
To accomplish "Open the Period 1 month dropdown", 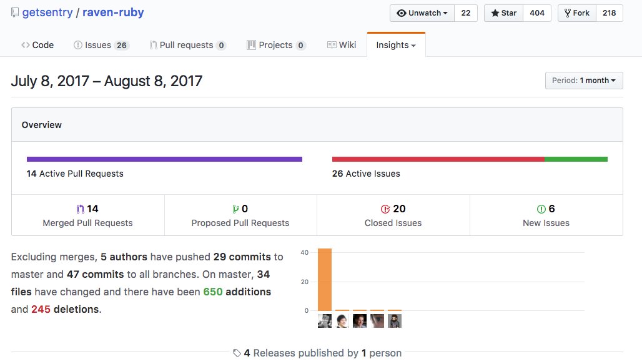I will [584, 81].
